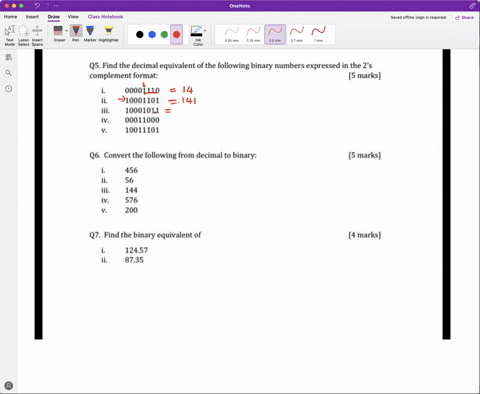Open the account profile icon
Viewport: 480px width, 394px height.
coord(9,386)
